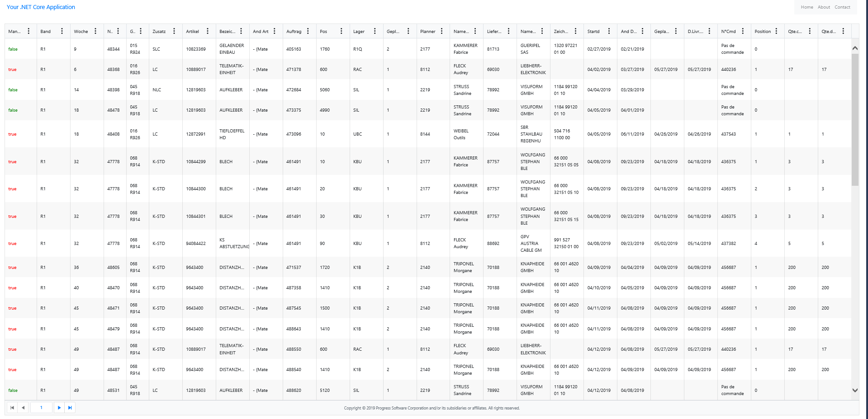Open the Man... column menu icon
The width and height of the screenshot is (868, 419).
(28, 31)
